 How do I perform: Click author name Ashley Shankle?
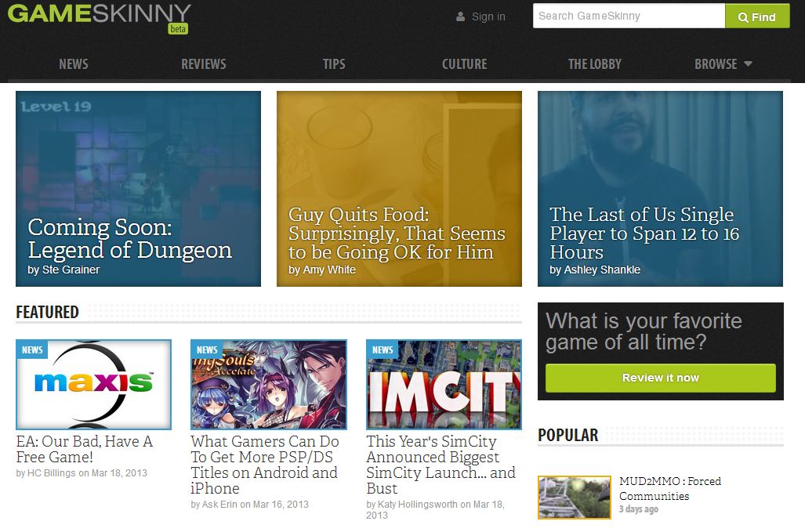(602, 270)
